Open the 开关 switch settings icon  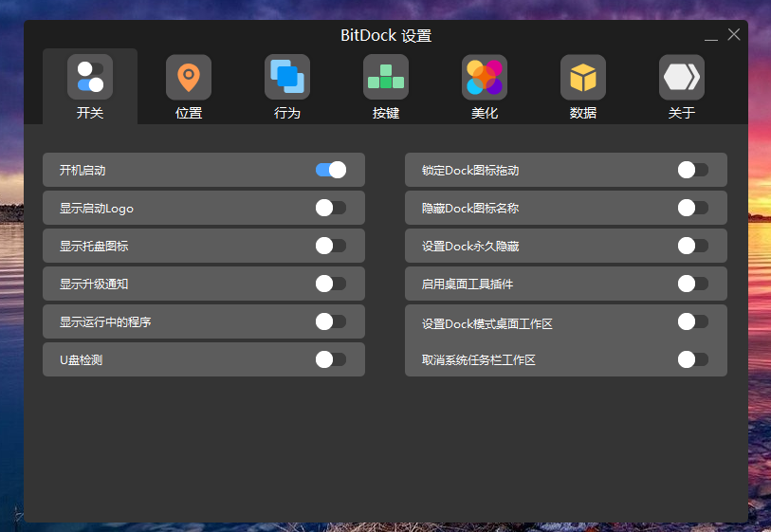point(90,77)
